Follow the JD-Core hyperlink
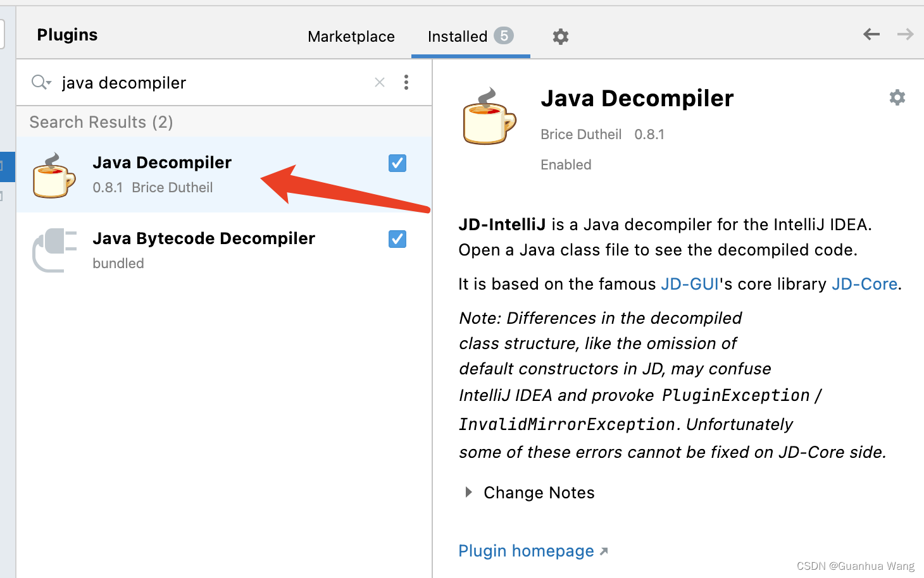This screenshot has height=578, width=924. pyautogui.click(x=865, y=284)
